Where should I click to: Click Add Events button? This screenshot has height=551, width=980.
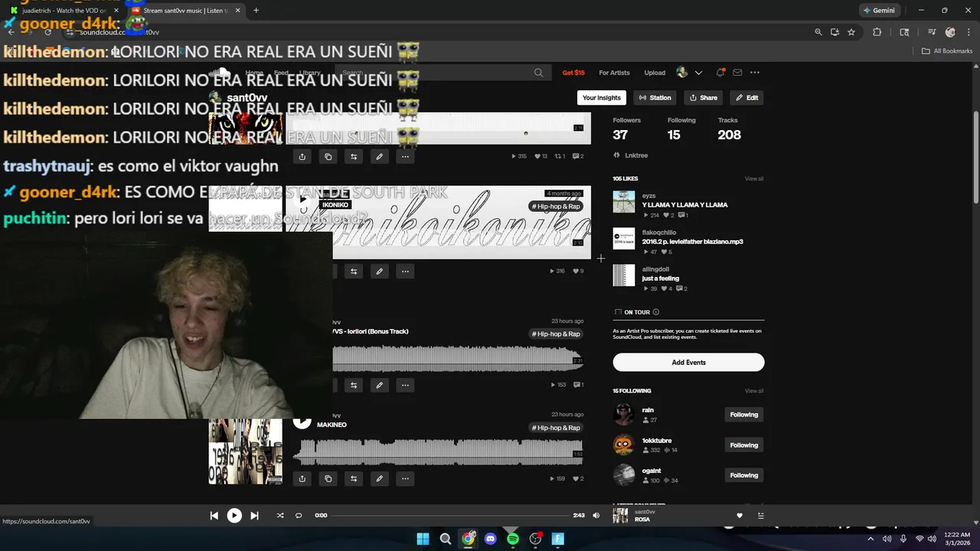point(688,363)
